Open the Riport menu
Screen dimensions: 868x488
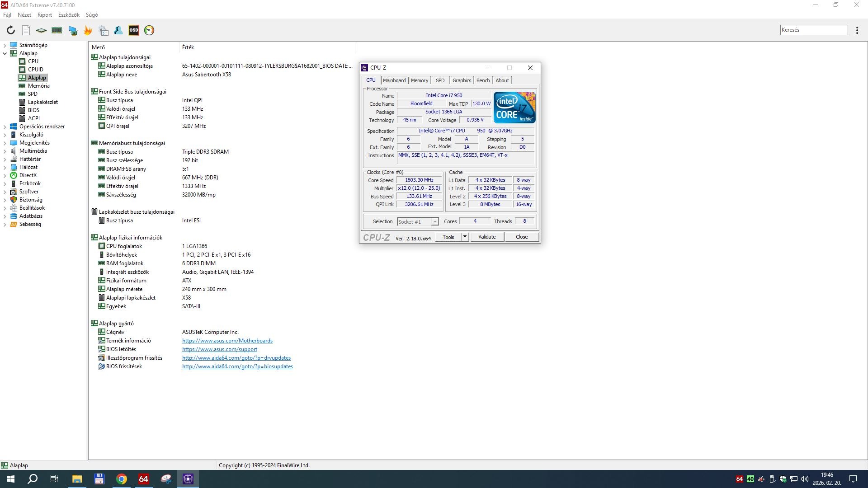click(44, 15)
